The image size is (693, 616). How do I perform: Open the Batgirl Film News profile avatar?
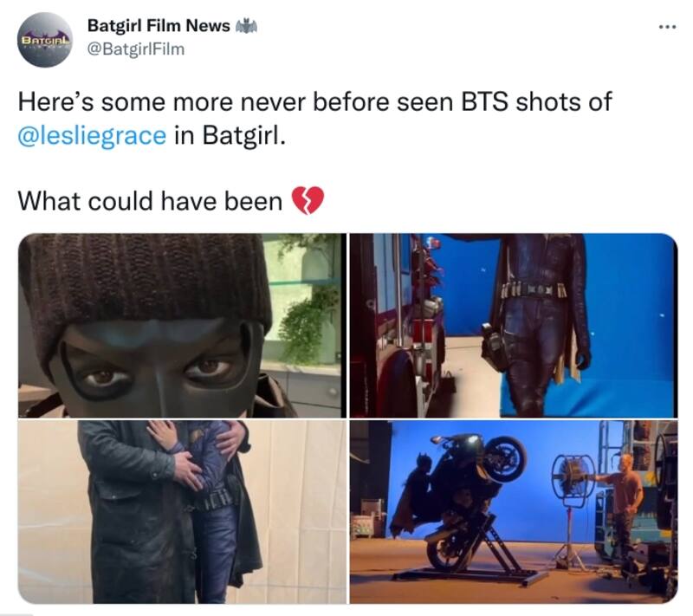click(45, 40)
